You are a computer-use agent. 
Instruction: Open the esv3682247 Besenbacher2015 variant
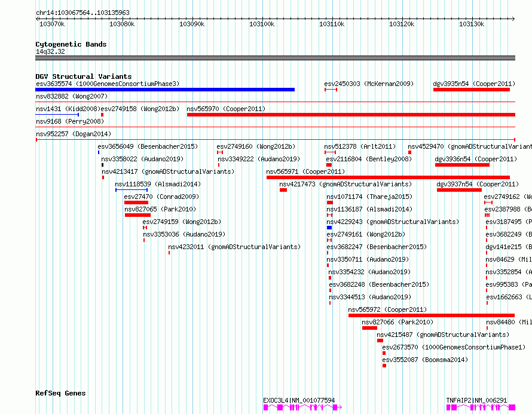click(x=377, y=247)
